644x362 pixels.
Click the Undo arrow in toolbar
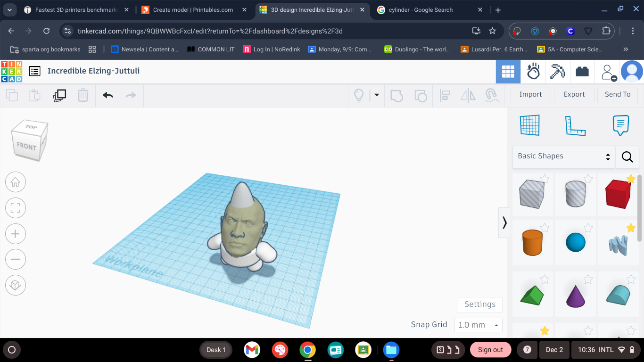pyautogui.click(x=108, y=96)
